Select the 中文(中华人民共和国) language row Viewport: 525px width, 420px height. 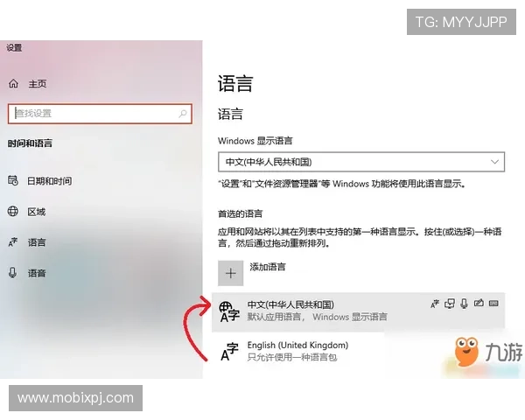point(358,311)
